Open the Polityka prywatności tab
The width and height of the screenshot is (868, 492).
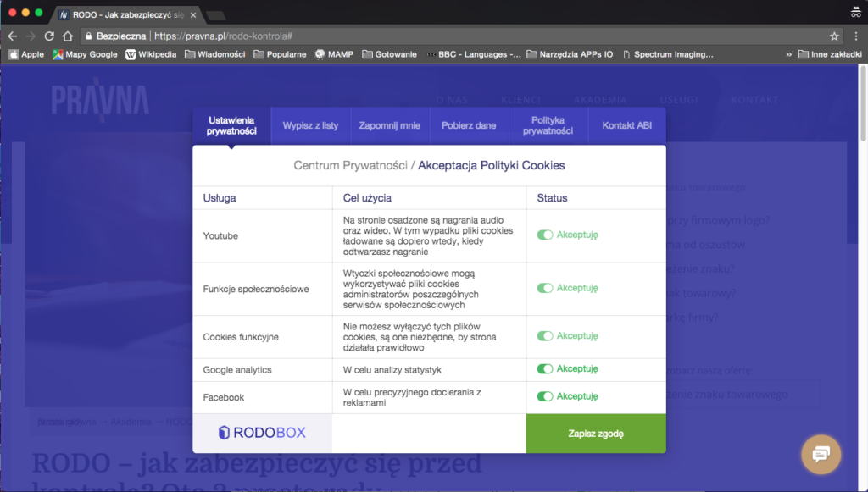(x=548, y=126)
